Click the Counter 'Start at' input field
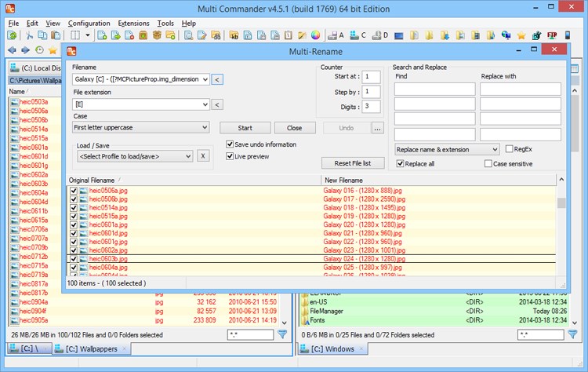588x372 pixels. tap(372, 77)
